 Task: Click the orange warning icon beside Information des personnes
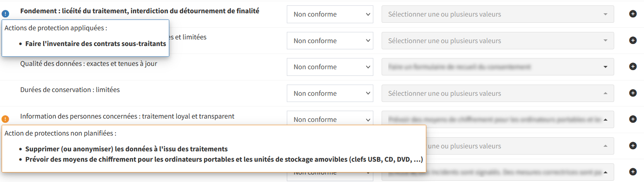(5, 119)
